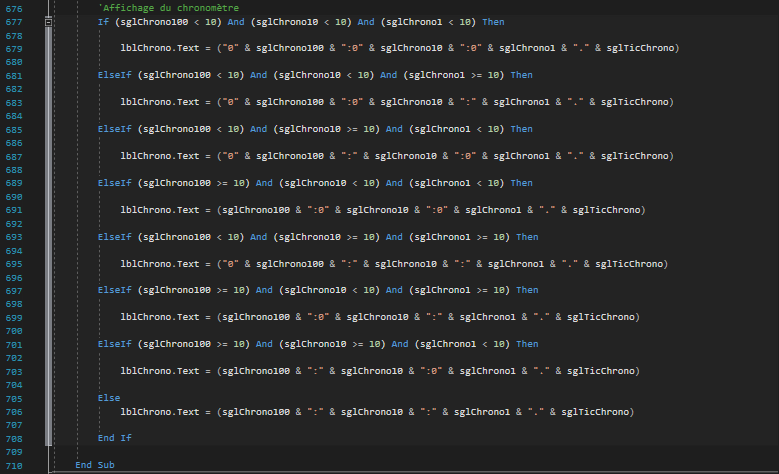Click line number 676 in the gutter

(14, 9)
